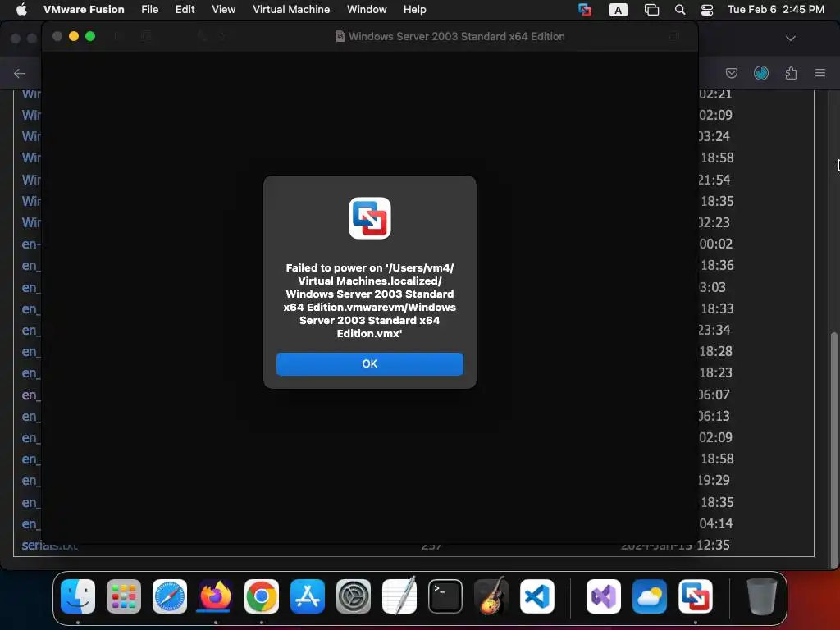Open the Virtual Machine menu
The image size is (840, 630).
pos(291,9)
